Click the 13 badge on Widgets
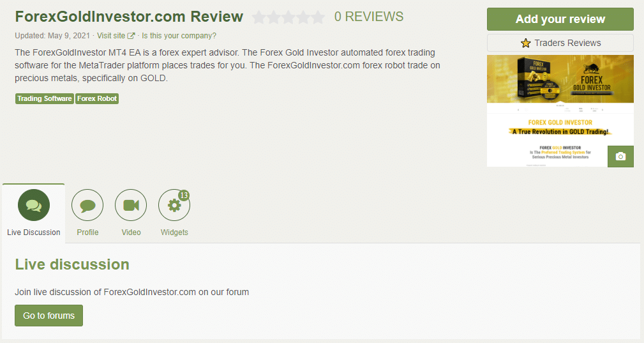The image size is (644, 343). click(x=184, y=195)
